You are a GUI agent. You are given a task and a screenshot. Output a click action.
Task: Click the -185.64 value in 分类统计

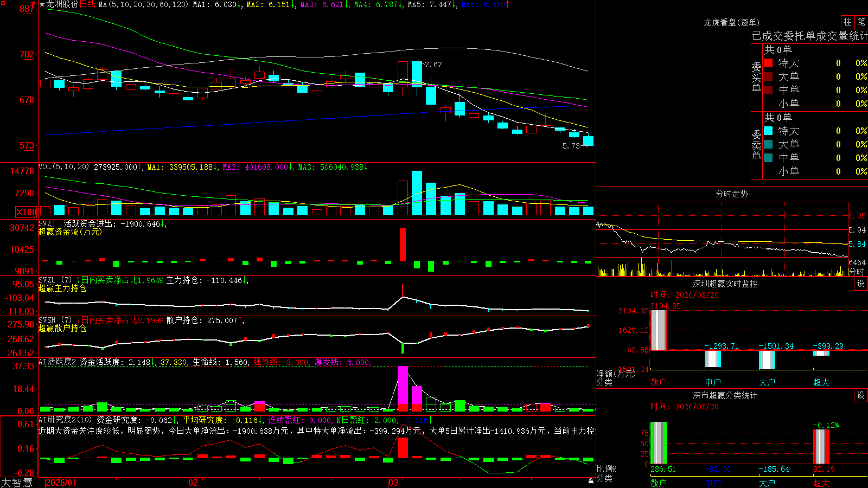click(x=774, y=469)
